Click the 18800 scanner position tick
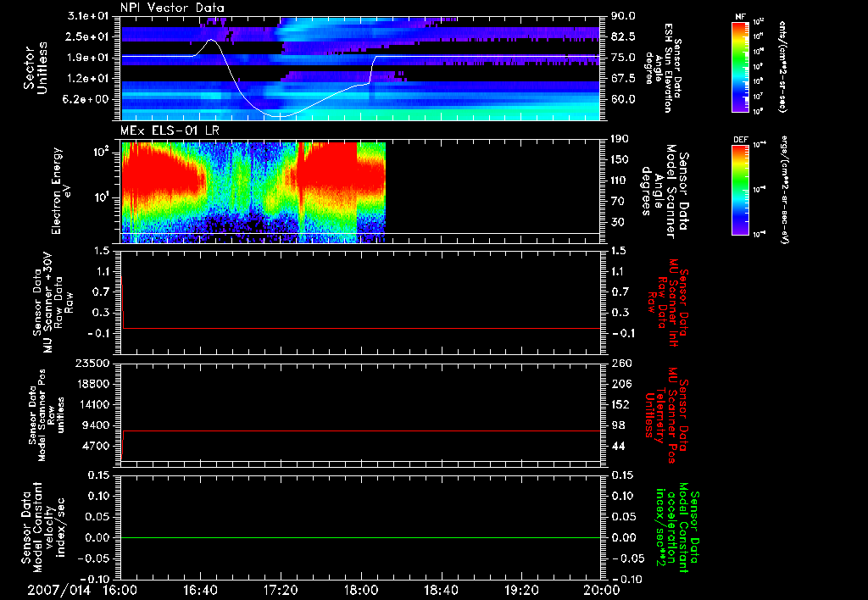 92,384
